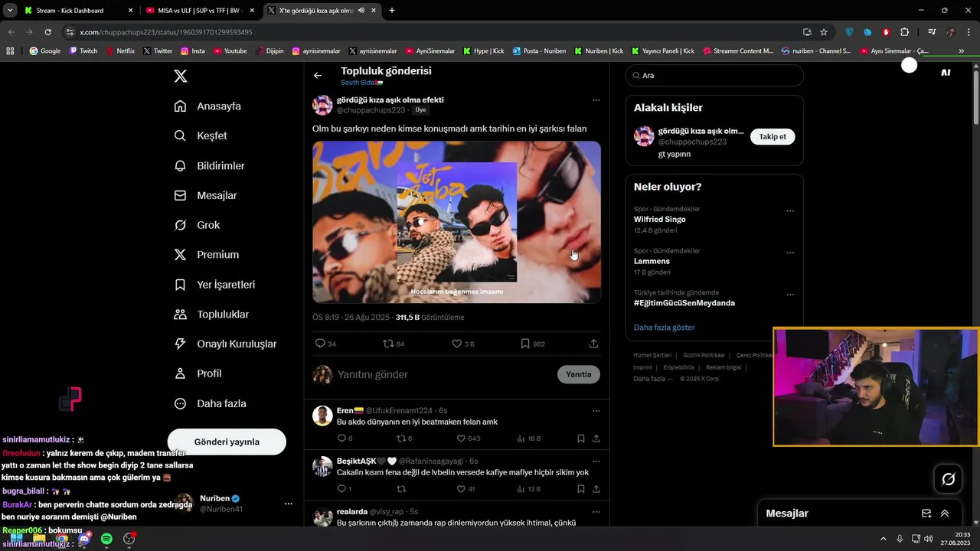
Task: Open the Grok floating button
Action: point(948,479)
